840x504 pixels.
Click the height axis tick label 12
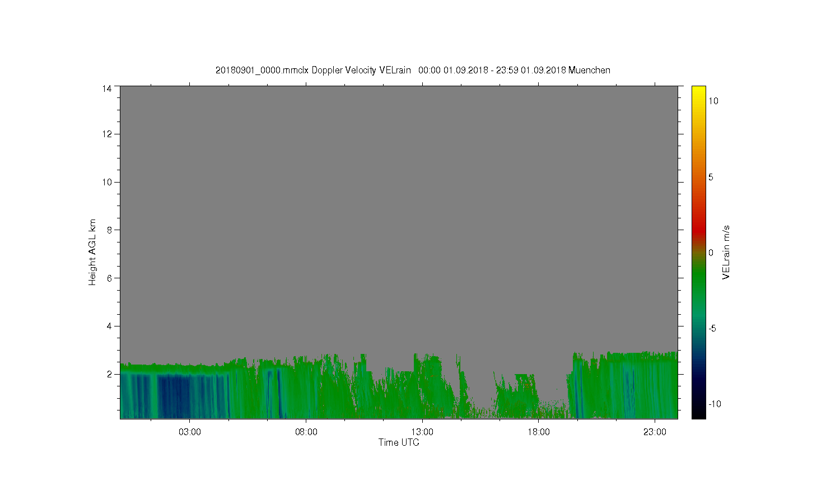tap(107, 134)
